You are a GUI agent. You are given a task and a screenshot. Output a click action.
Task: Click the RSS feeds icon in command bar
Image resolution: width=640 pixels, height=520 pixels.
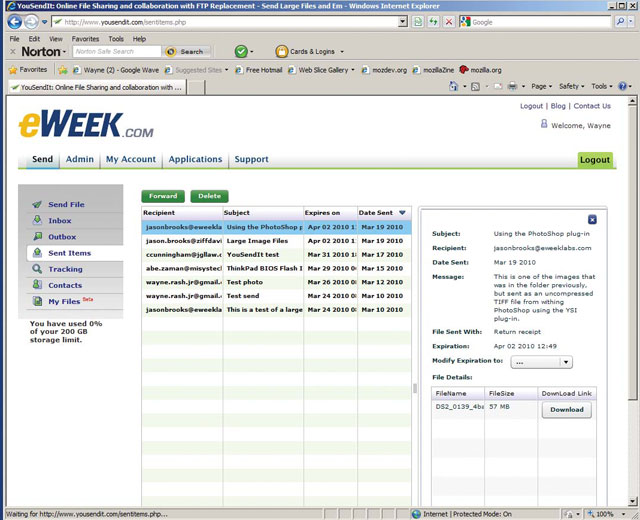pos(475,87)
